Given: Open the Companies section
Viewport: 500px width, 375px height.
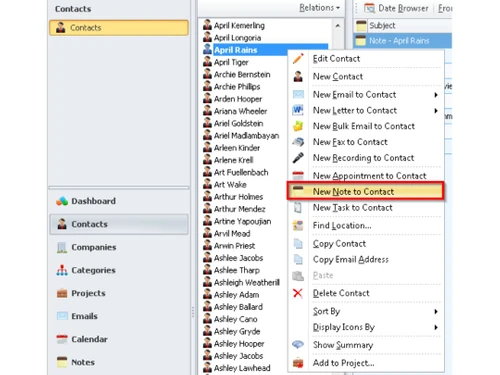Looking at the screenshot, I should [119, 247].
